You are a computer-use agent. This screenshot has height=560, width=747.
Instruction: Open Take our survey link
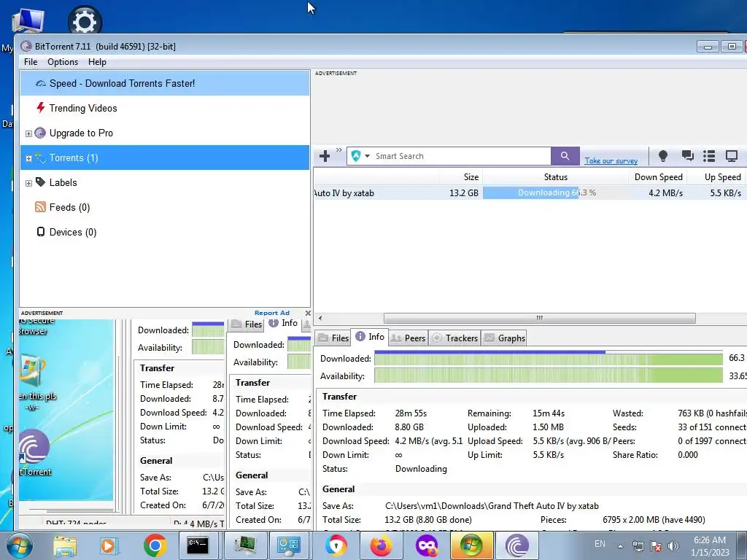point(611,160)
